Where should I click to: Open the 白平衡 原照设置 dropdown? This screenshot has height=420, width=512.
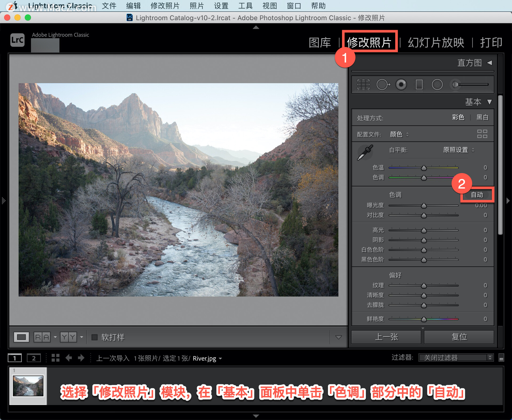458,150
